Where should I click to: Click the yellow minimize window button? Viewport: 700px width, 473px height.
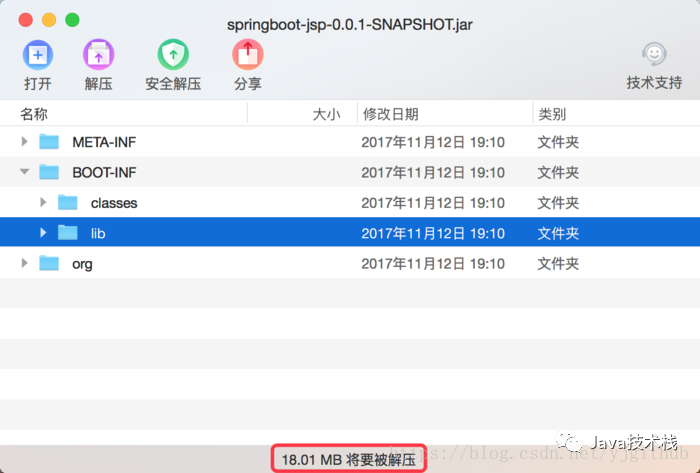(x=49, y=20)
